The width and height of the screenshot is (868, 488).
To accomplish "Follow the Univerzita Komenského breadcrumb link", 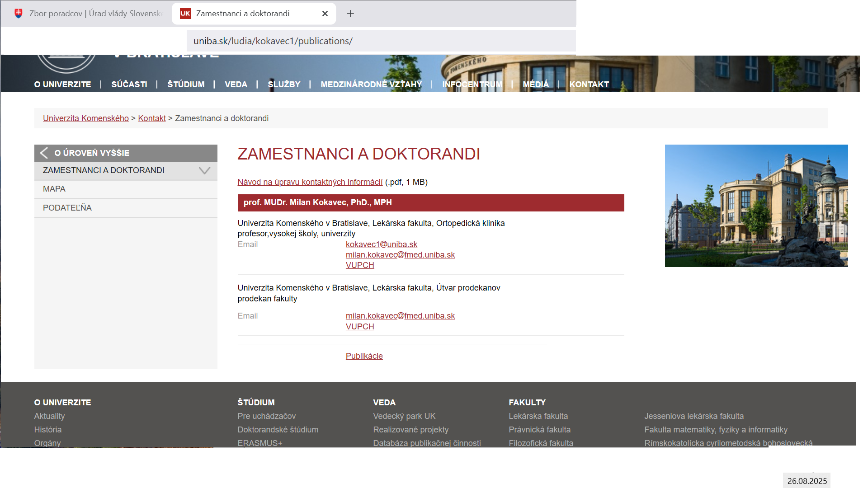I will 86,118.
